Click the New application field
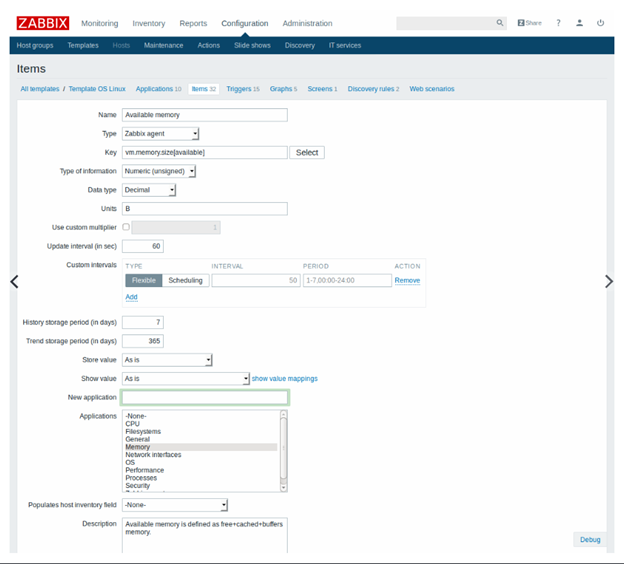Viewport: 624px width, 564px height. tap(205, 397)
